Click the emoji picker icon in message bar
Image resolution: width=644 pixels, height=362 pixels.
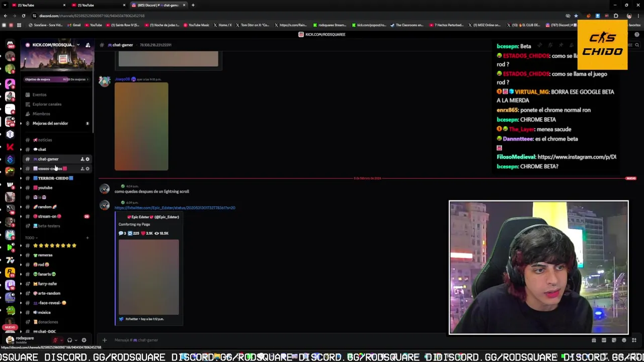click(x=624, y=340)
